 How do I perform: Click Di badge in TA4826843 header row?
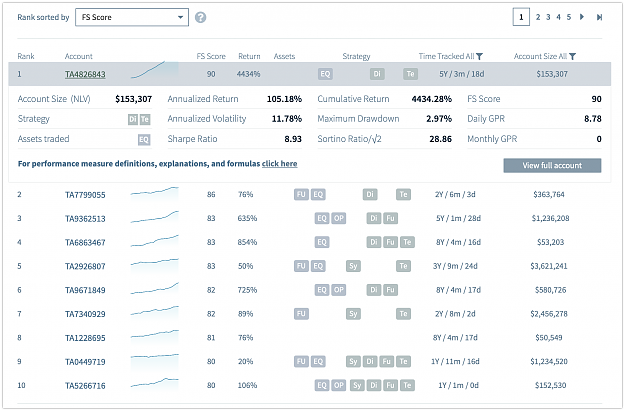click(377, 74)
